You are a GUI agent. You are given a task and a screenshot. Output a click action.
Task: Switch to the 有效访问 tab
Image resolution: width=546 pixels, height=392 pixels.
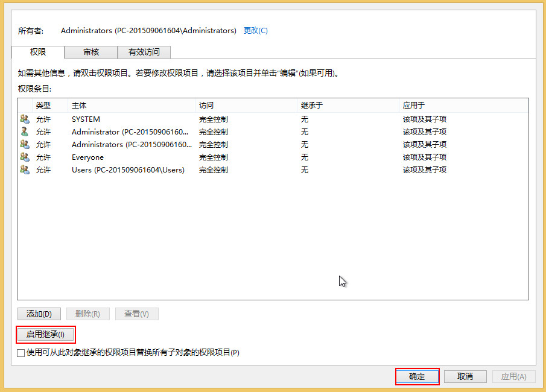point(144,52)
